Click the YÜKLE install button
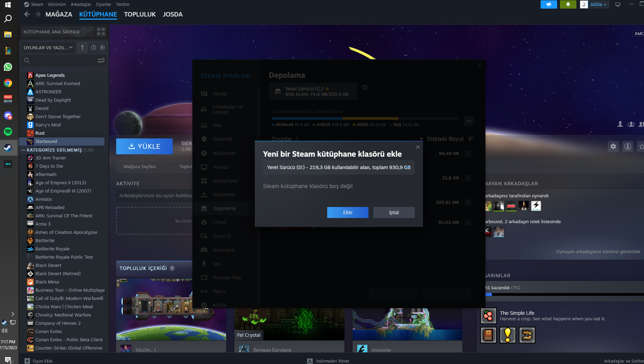Screen dimensions: 644x364 144,146
